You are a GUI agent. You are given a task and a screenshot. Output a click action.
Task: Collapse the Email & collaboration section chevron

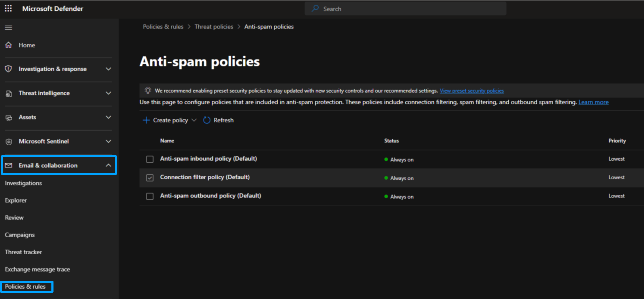pyautogui.click(x=109, y=165)
